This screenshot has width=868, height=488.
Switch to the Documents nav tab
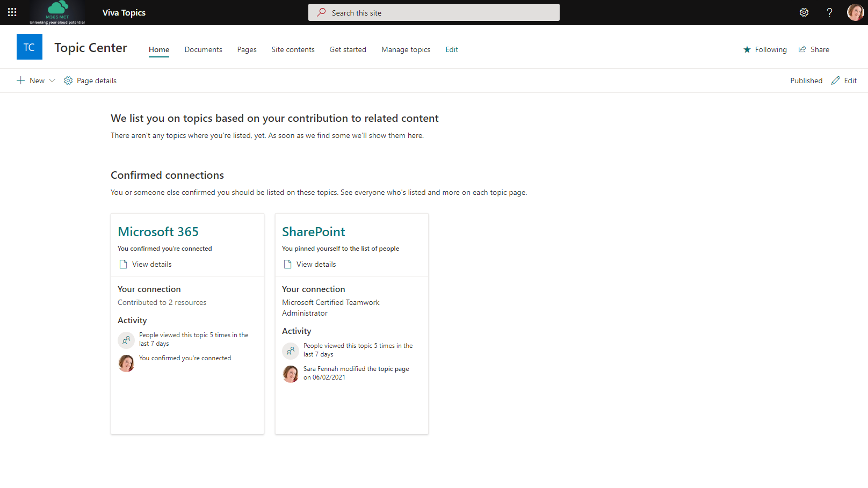(x=203, y=49)
